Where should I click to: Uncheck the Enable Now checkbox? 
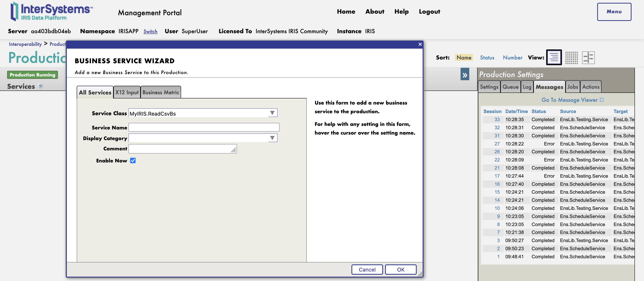(133, 160)
